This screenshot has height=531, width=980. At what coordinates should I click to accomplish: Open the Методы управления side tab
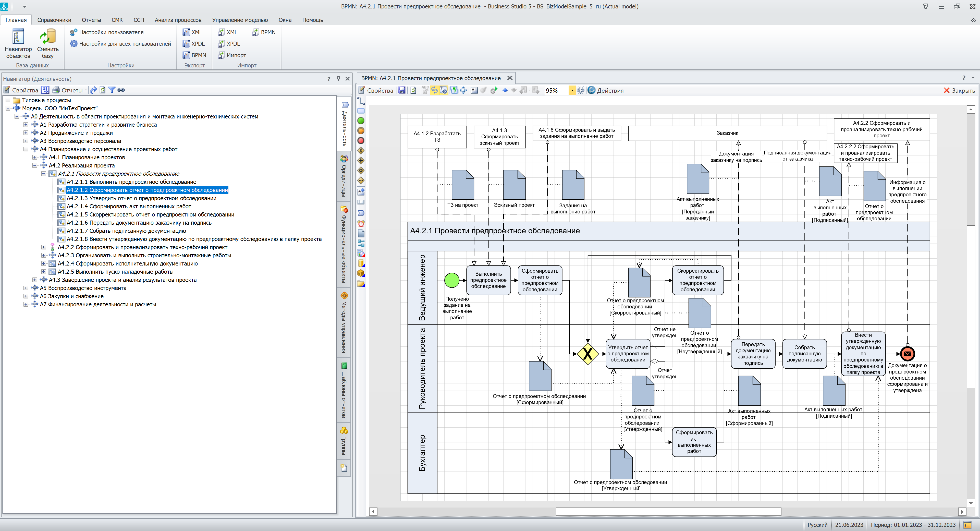click(344, 323)
